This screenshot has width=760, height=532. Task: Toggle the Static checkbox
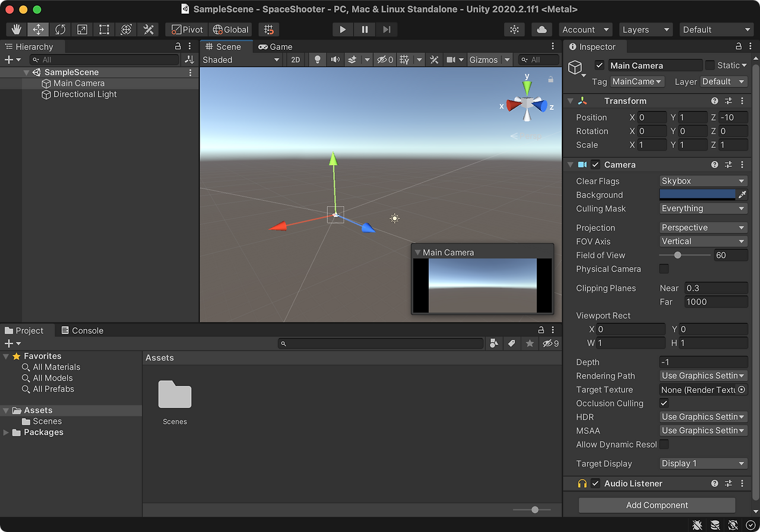pos(710,65)
